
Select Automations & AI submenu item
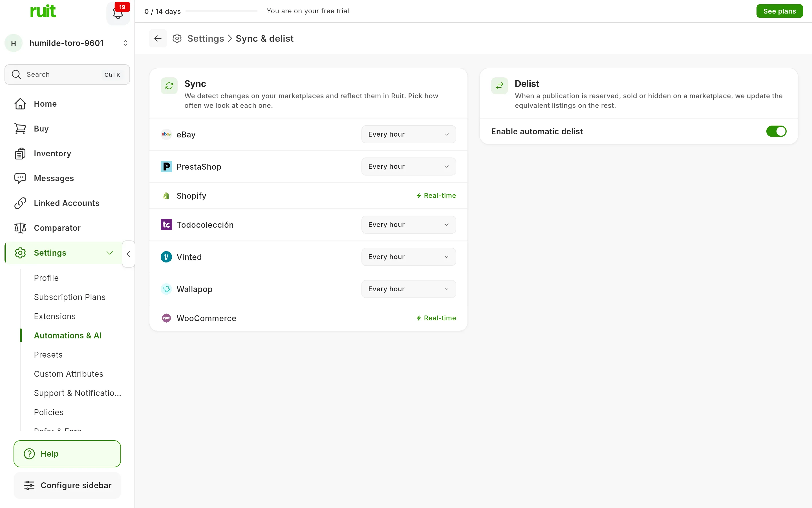68,335
